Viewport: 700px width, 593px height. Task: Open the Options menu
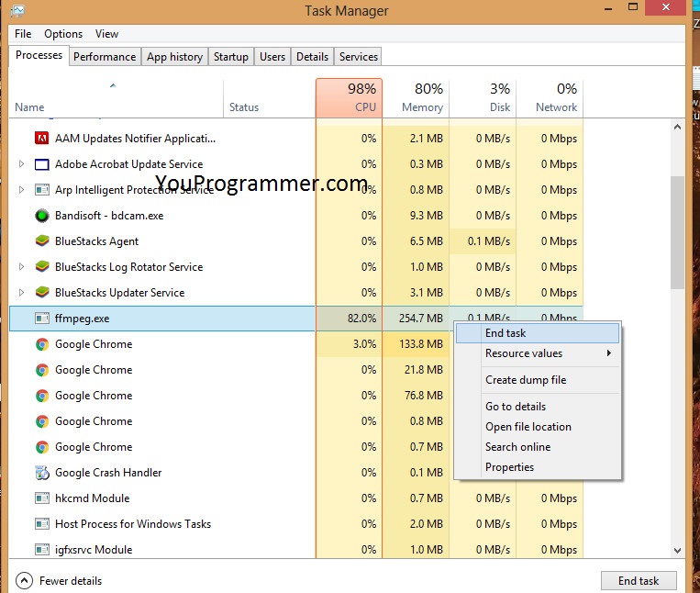(63, 34)
